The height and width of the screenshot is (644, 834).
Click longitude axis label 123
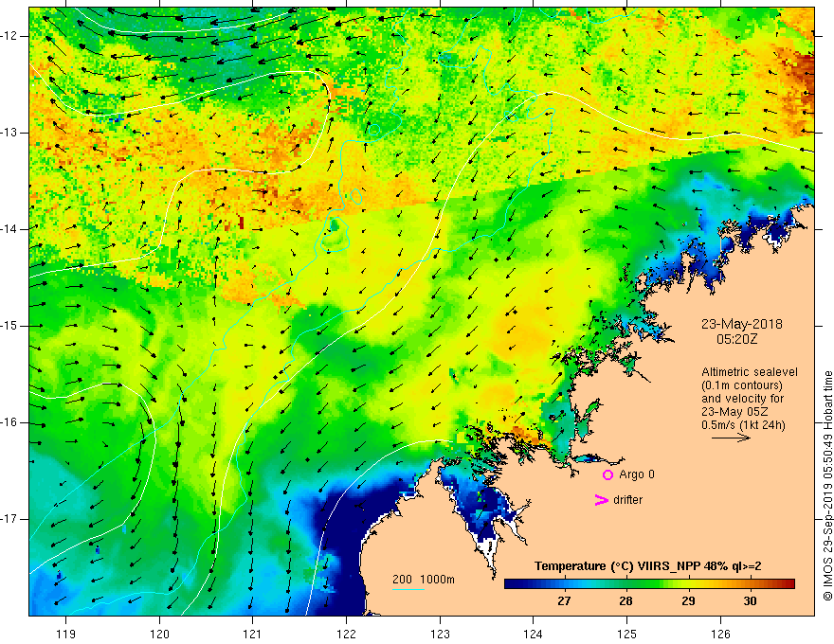click(x=440, y=635)
